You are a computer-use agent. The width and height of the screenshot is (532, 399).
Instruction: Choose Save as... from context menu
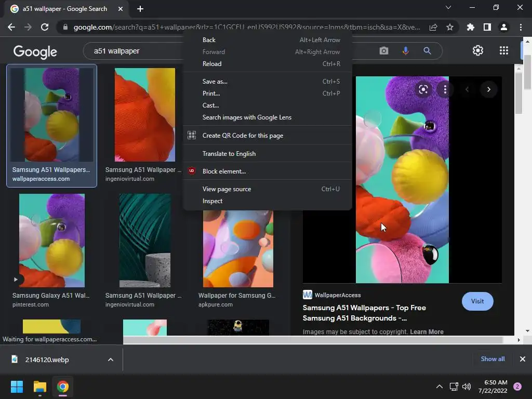(268, 82)
